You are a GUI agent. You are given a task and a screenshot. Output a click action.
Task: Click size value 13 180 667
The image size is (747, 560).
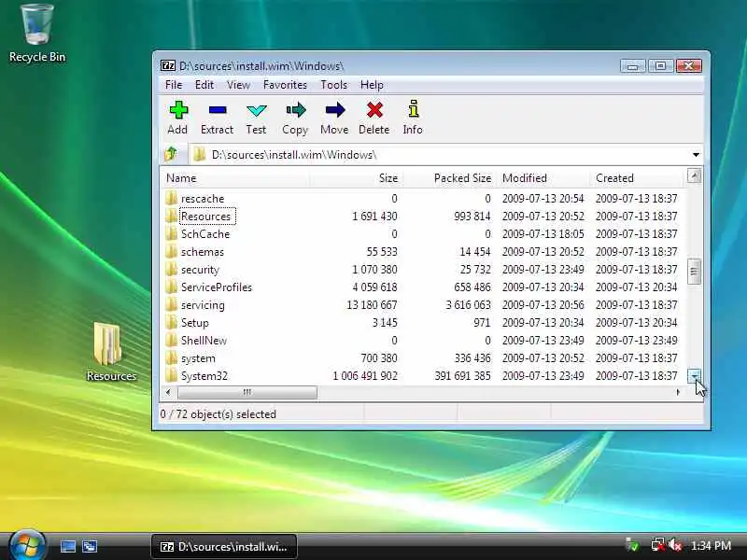click(372, 305)
